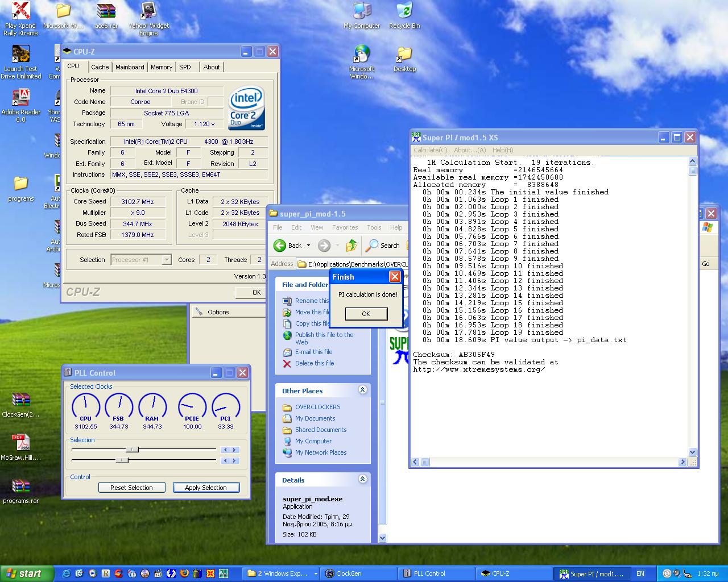This screenshot has width=728, height=582.
Task: Close the Finish dialog with X
Action: pyautogui.click(x=394, y=276)
